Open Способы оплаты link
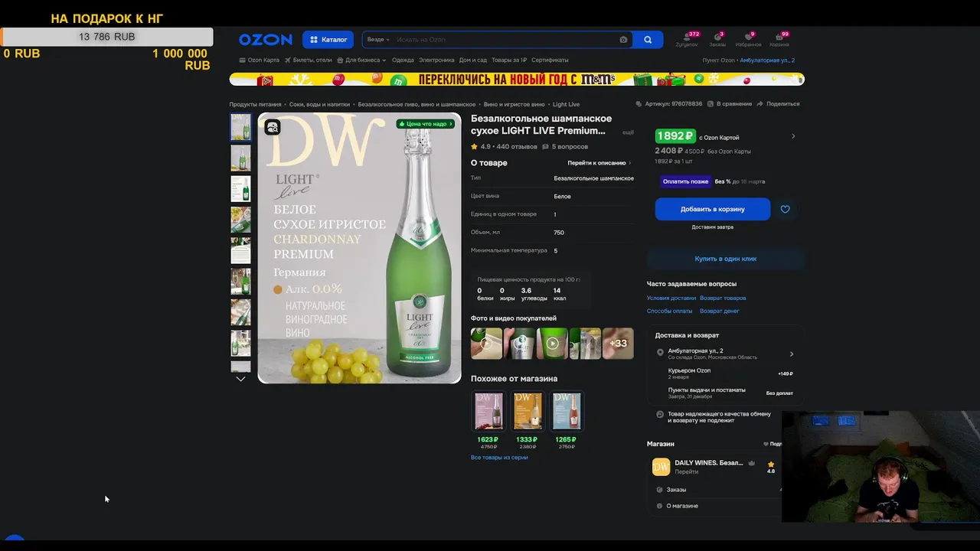This screenshot has height=551, width=980. pyautogui.click(x=670, y=311)
